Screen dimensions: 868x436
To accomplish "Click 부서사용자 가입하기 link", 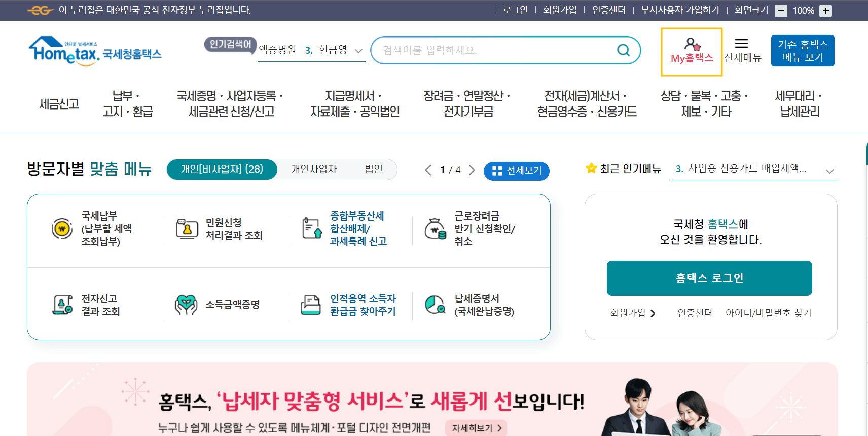I will coord(680,10).
